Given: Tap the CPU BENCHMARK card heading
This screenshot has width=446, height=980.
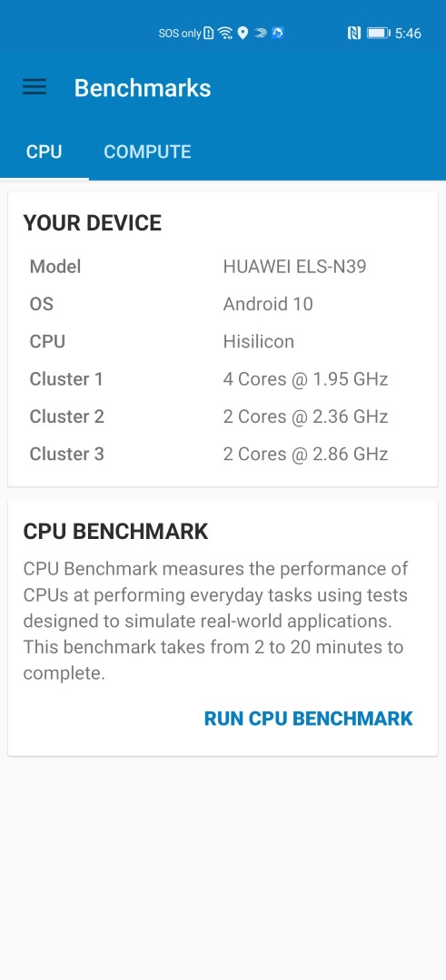Looking at the screenshot, I should click(x=115, y=532).
